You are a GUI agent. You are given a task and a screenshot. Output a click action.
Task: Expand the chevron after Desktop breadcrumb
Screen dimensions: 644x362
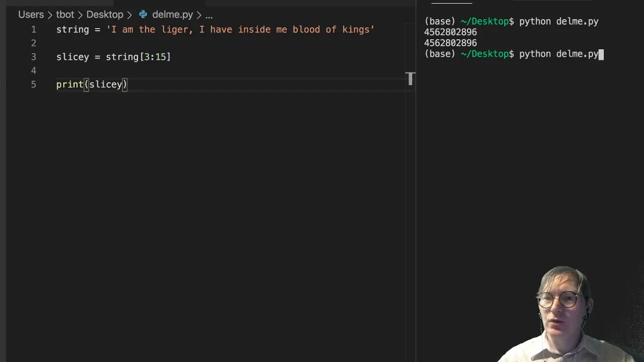click(x=129, y=15)
